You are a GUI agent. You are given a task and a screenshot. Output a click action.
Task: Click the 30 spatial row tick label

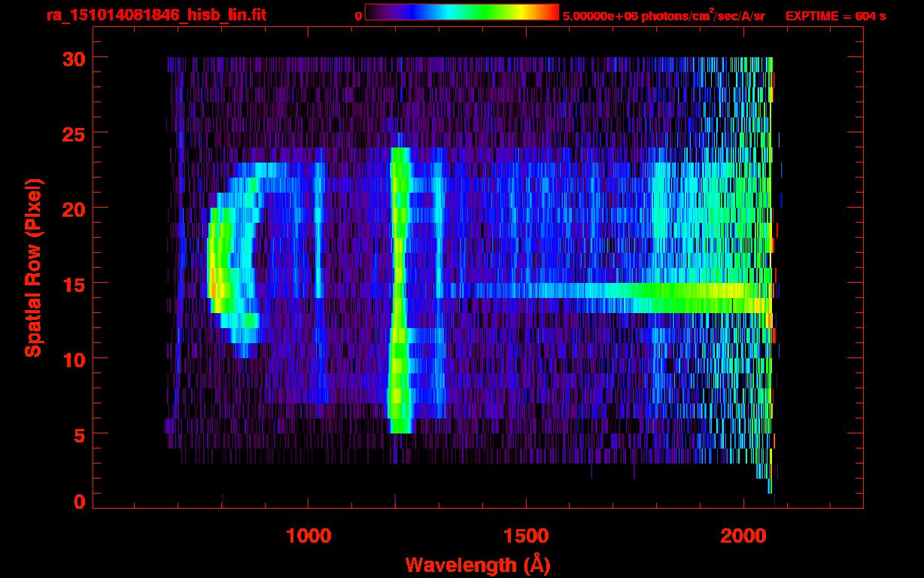74,58
